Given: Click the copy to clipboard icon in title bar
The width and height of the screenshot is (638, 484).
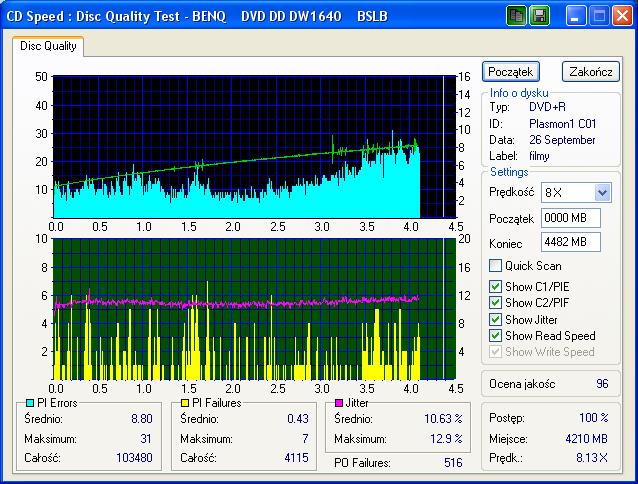Looking at the screenshot, I should [x=516, y=16].
